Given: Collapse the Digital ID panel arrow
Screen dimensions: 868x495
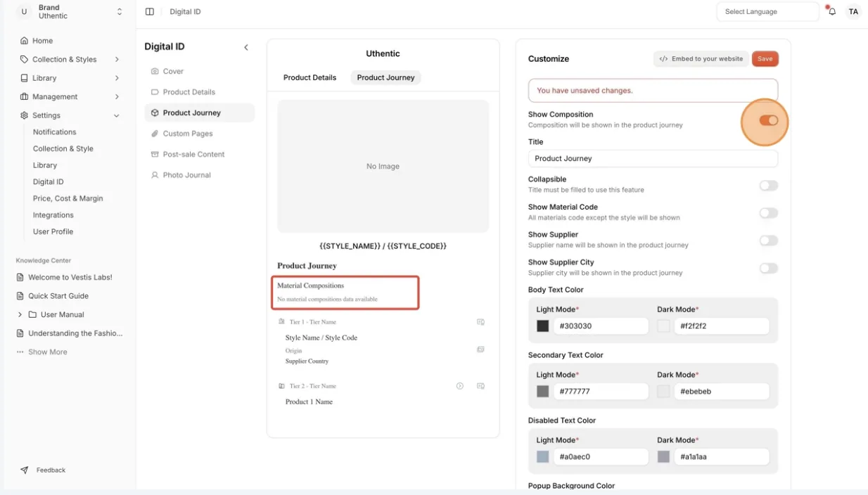Looking at the screenshot, I should coord(246,47).
